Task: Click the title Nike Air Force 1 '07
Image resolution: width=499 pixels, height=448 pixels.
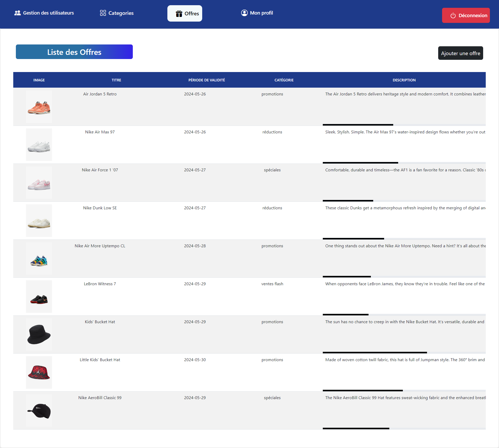Action: click(x=100, y=170)
